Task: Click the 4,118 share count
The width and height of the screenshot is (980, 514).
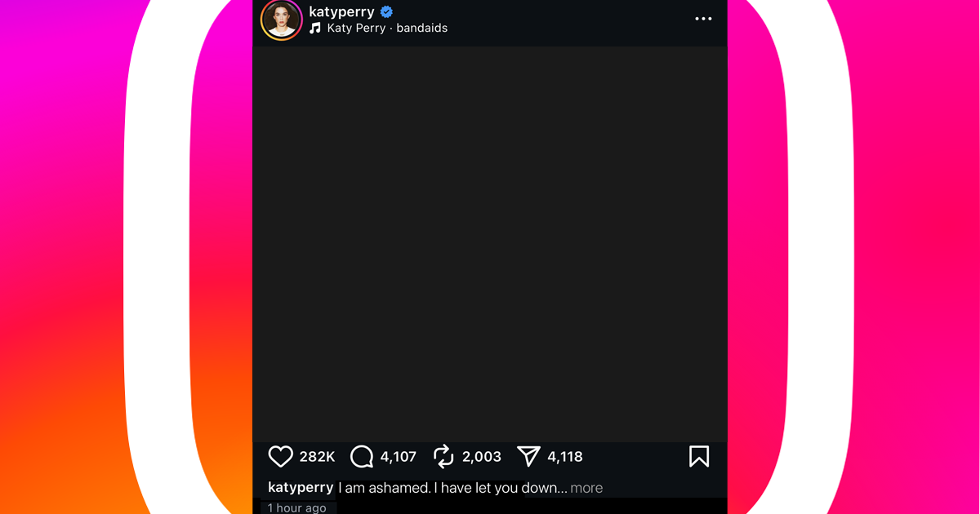Action: tap(566, 457)
